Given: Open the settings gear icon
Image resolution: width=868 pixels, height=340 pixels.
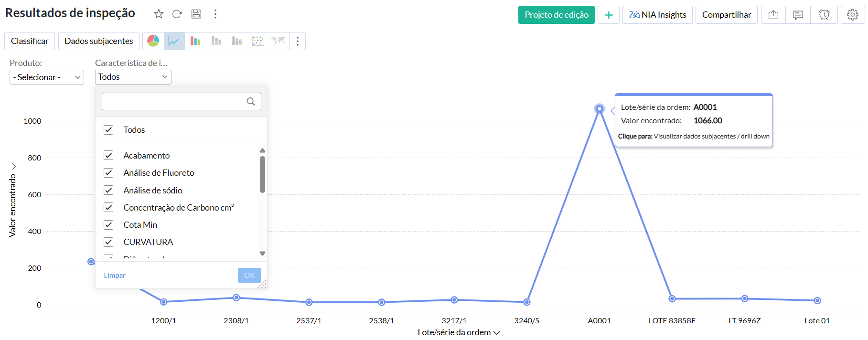Looking at the screenshot, I should tap(852, 15).
